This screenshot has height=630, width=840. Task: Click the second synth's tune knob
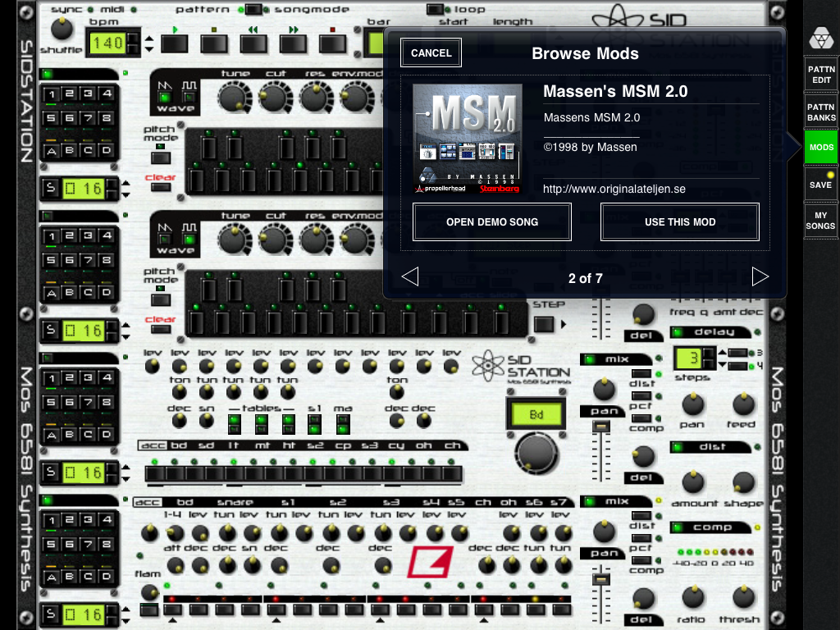pyautogui.click(x=234, y=240)
